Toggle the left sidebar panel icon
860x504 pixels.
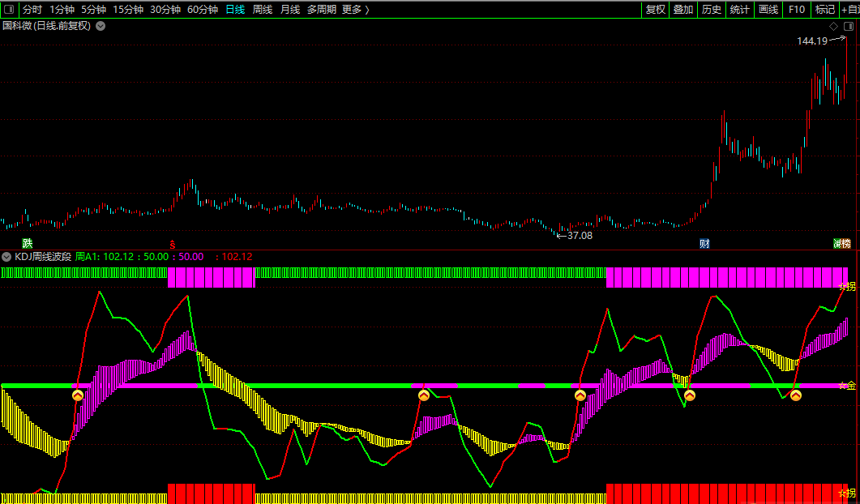pyautogui.click(x=9, y=10)
